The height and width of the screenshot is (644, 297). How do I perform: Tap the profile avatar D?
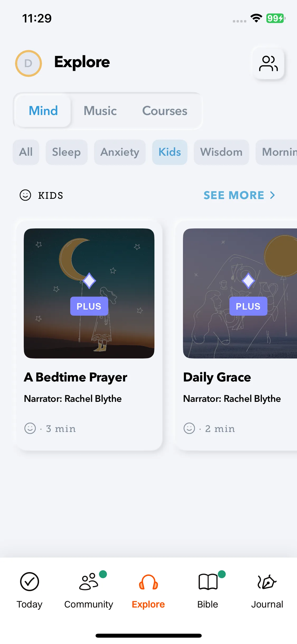tap(29, 63)
